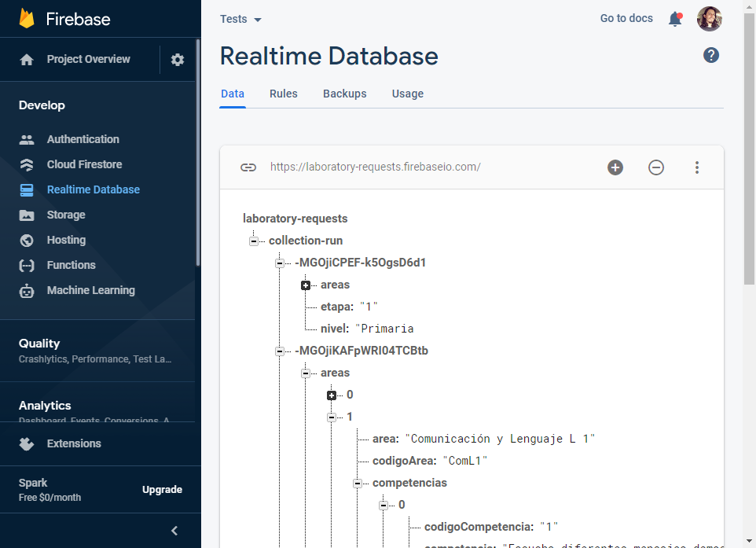Open the help question mark icon
The image size is (756, 548).
coord(711,56)
